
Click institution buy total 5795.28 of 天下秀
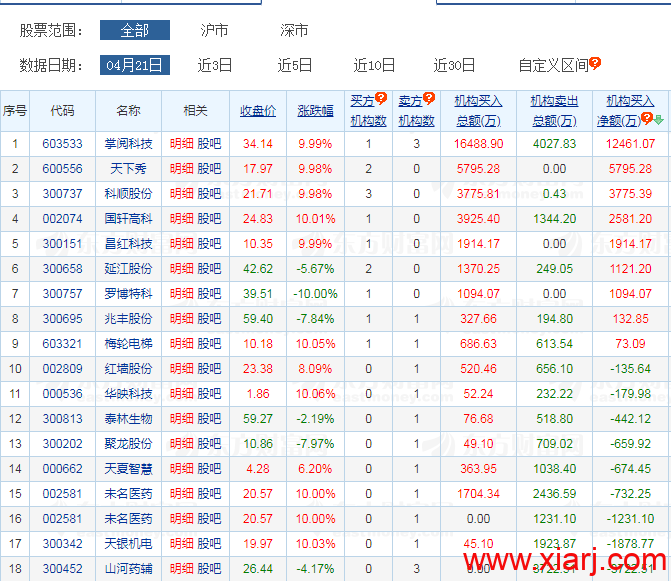point(478,169)
